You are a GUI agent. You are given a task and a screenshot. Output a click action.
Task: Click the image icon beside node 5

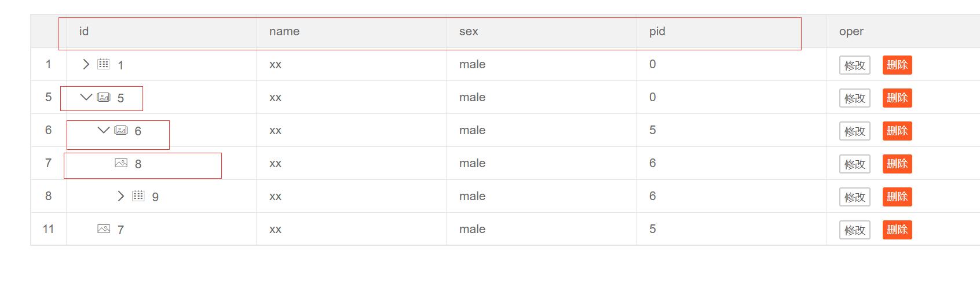(x=103, y=97)
